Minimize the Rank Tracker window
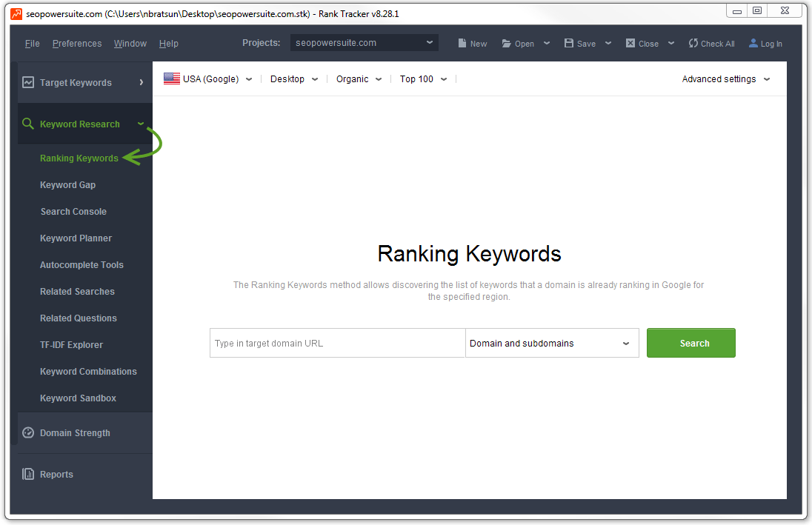The image size is (812, 525). pyautogui.click(x=737, y=11)
